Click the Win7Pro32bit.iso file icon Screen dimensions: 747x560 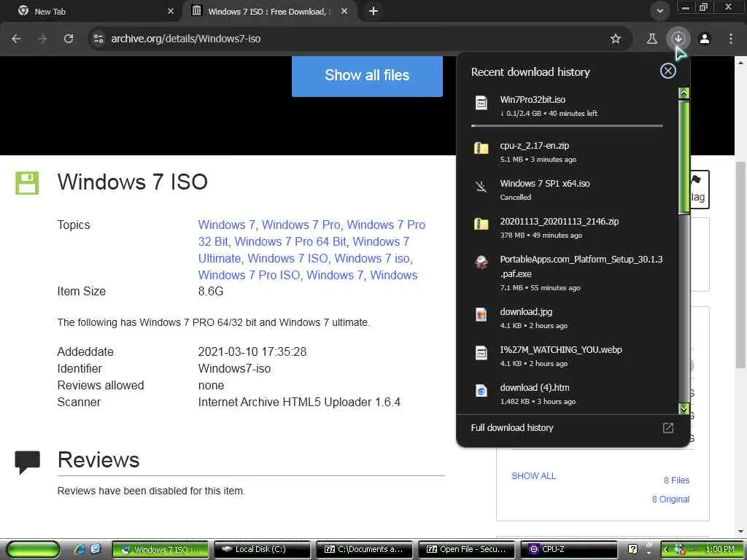coord(481,103)
